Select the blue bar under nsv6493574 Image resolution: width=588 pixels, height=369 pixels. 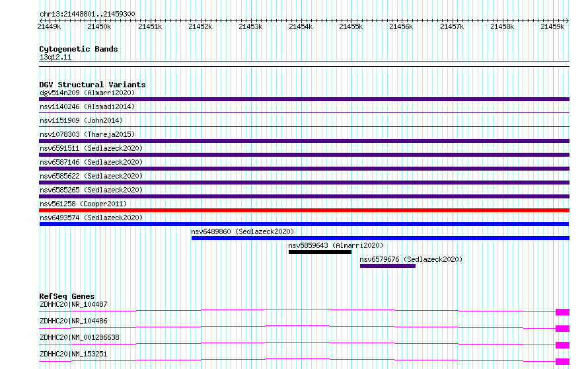(304, 224)
